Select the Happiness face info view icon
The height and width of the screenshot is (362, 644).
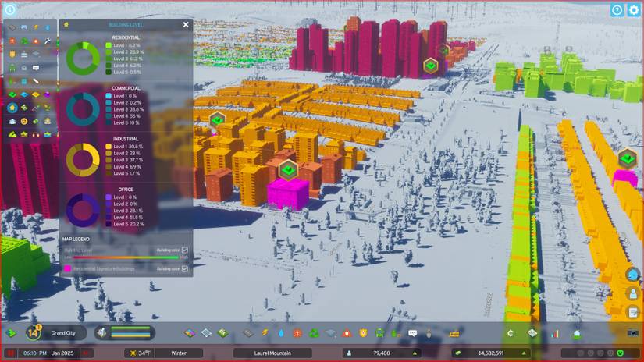tap(24, 121)
